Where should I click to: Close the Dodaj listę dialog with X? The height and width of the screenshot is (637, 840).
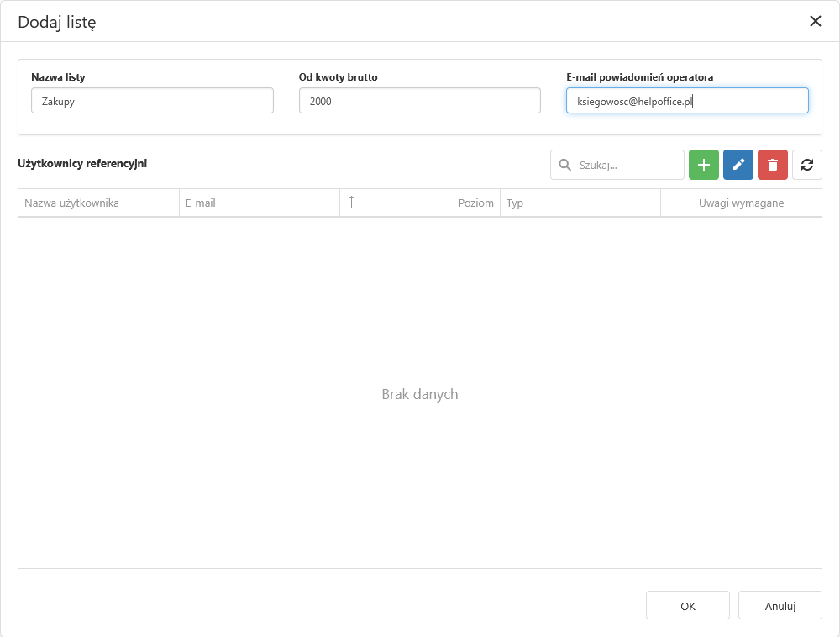pyautogui.click(x=815, y=22)
